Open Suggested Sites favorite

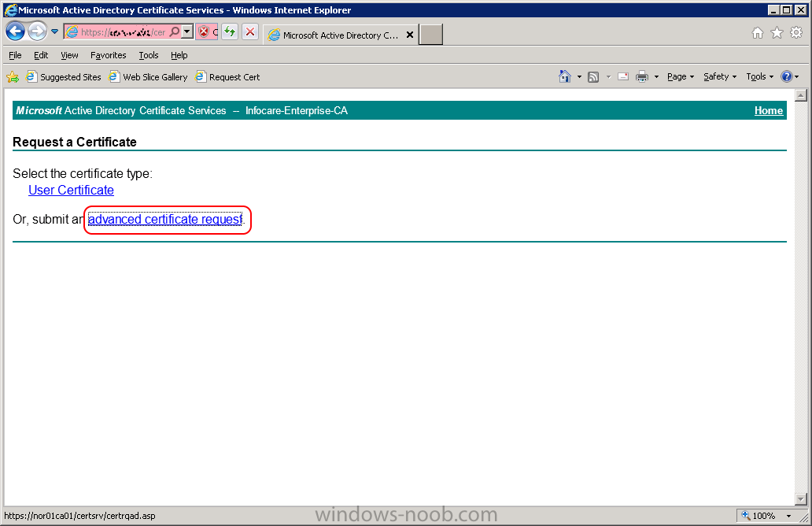63,76
